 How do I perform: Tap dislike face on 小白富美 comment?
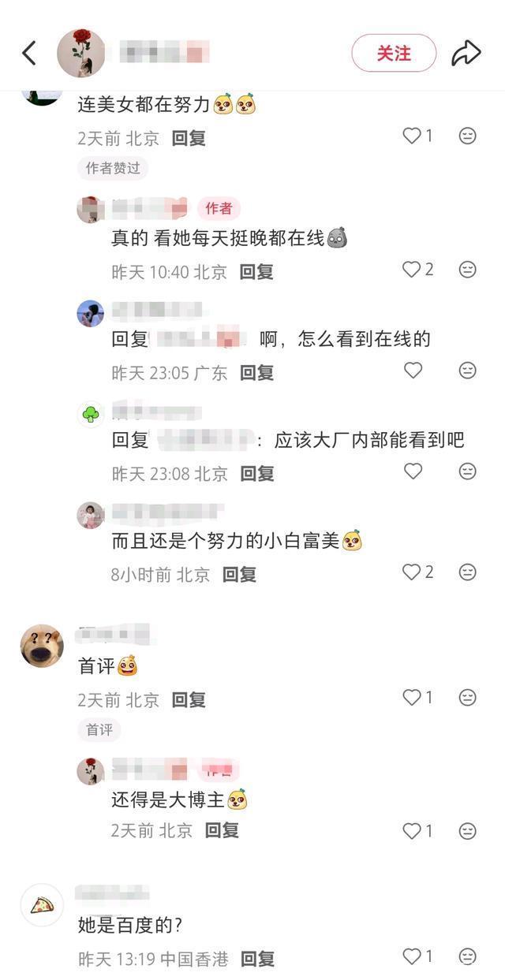click(468, 572)
